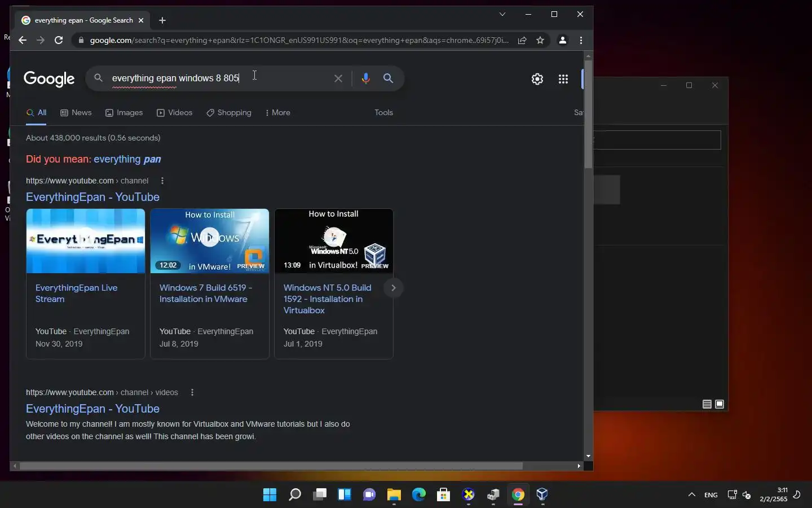
Task: Expand the tab search chevron
Action: click(502, 14)
